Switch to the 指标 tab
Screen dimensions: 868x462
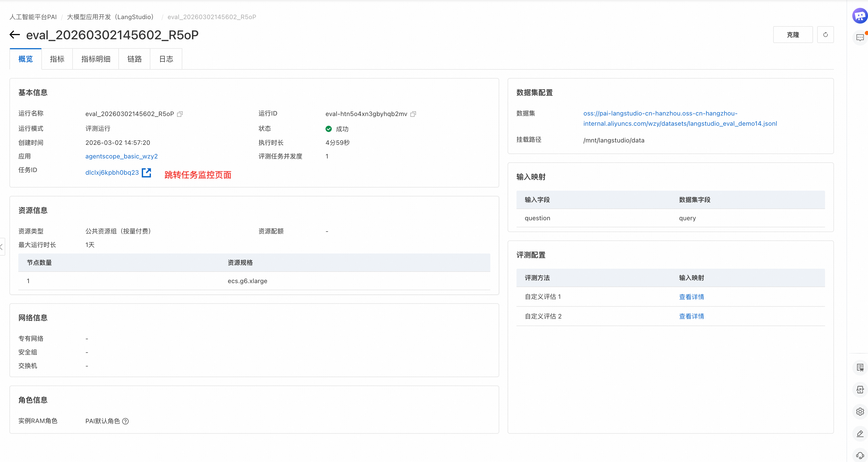(x=57, y=59)
